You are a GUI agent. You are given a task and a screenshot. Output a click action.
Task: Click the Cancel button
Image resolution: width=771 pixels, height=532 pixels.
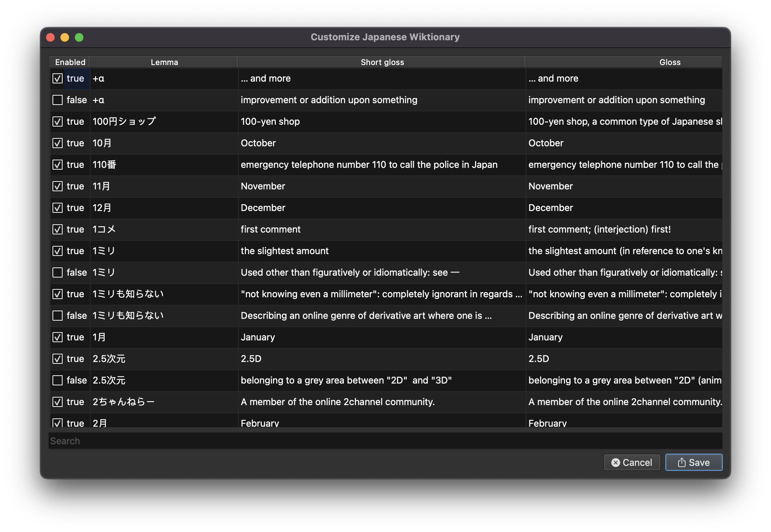(x=632, y=462)
